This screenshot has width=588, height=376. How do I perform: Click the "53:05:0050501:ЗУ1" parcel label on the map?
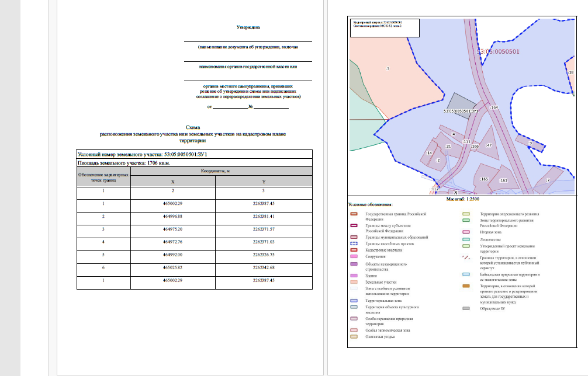(x=461, y=112)
